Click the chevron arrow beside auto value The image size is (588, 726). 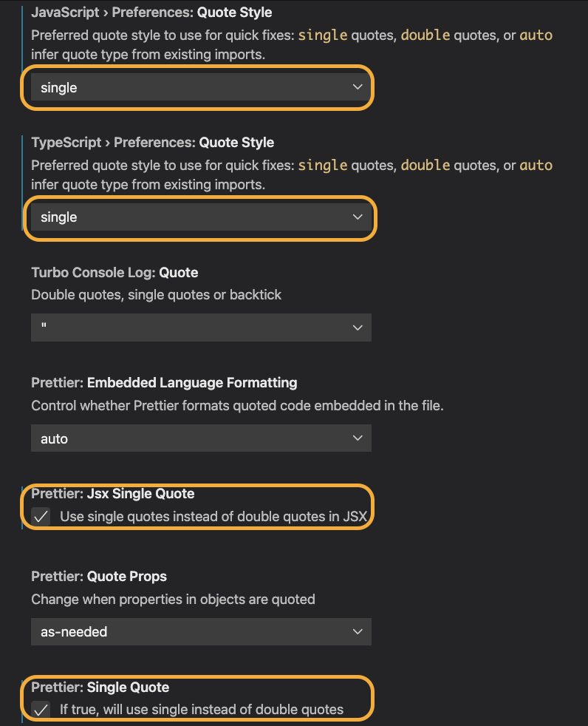click(x=358, y=438)
